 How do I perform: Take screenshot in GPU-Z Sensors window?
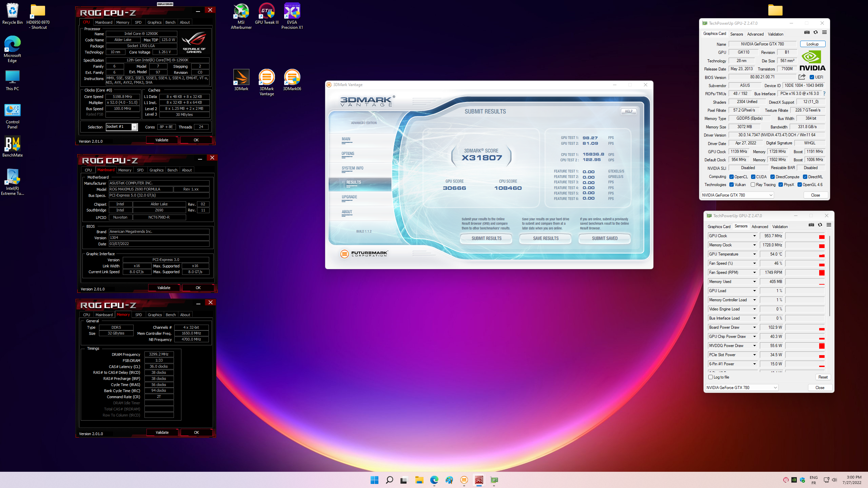(x=811, y=225)
